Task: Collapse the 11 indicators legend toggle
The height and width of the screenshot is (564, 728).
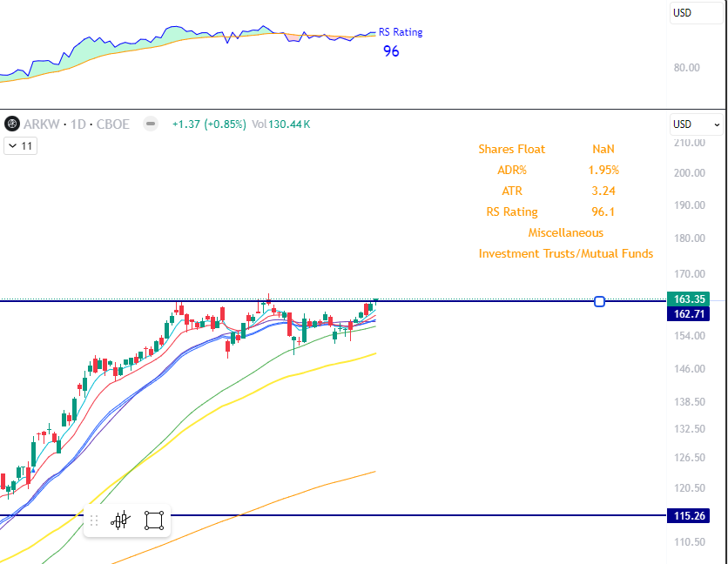Action: 20,146
